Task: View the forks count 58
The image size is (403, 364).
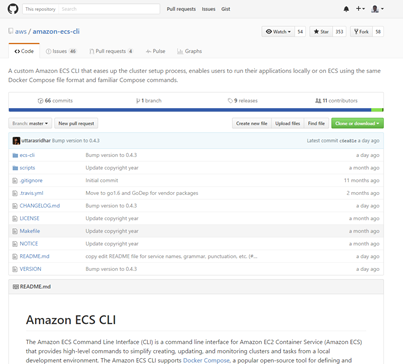Action: (378, 32)
